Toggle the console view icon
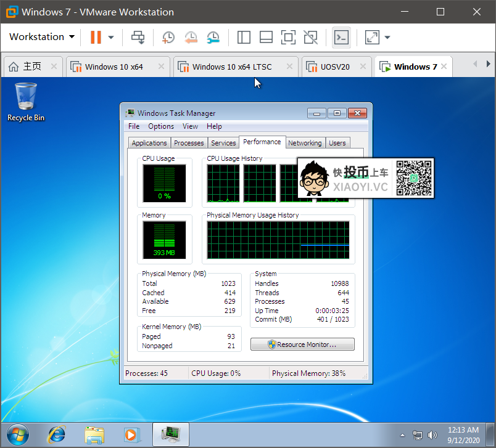 click(x=341, y=37)
